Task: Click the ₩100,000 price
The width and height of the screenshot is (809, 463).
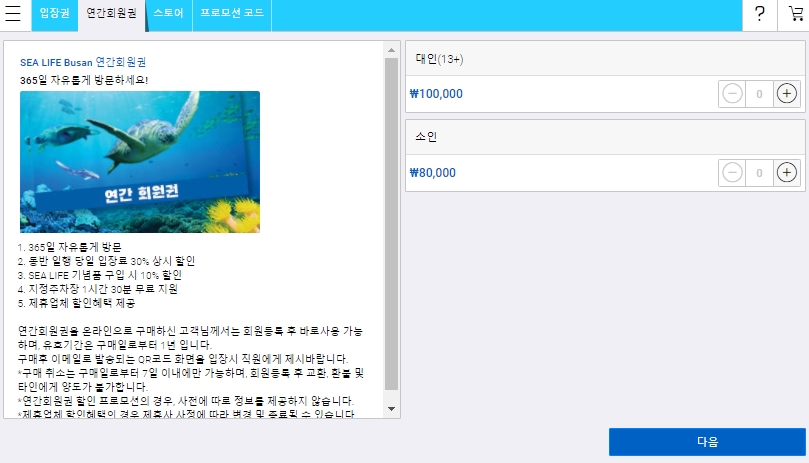Action: [436, 94]
